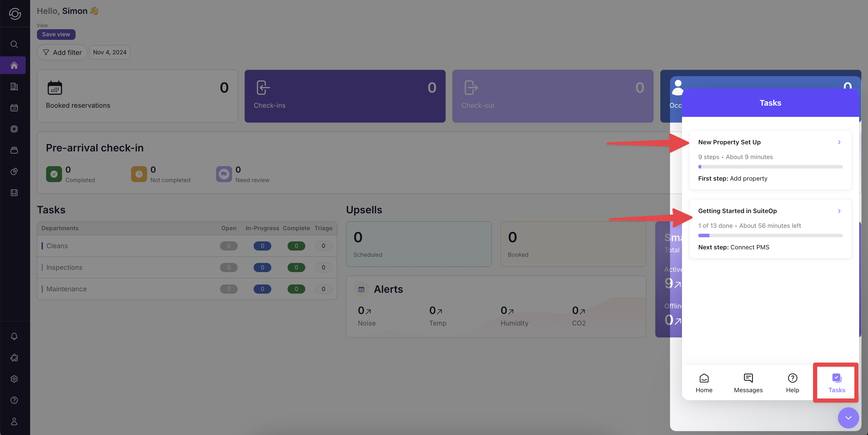Open the home dashboard icon
The height and width of the screenshot is (435, 868).
pos(14,65)
